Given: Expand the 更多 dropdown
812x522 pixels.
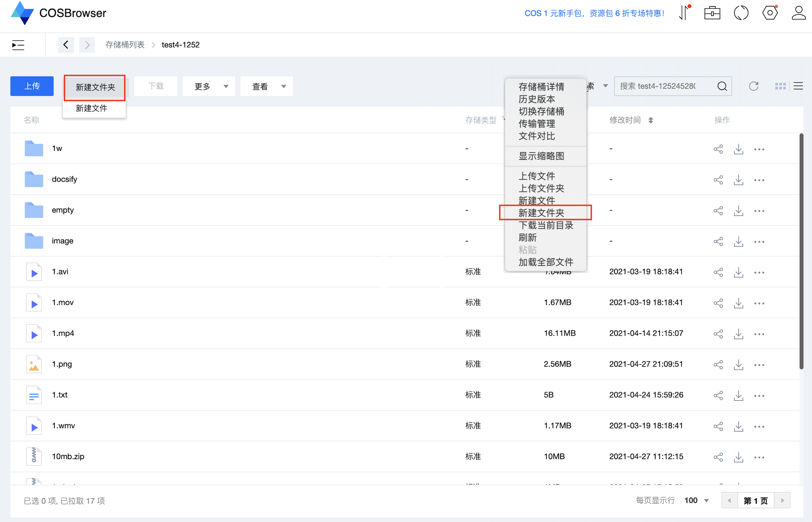Looking at the screenshot, I should tap(209, 87).
